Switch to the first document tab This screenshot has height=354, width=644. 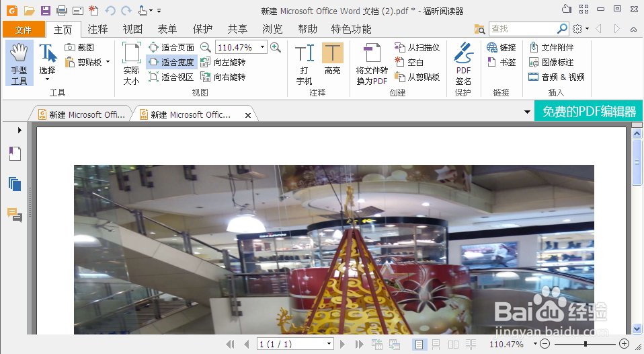tap(81, 114)
